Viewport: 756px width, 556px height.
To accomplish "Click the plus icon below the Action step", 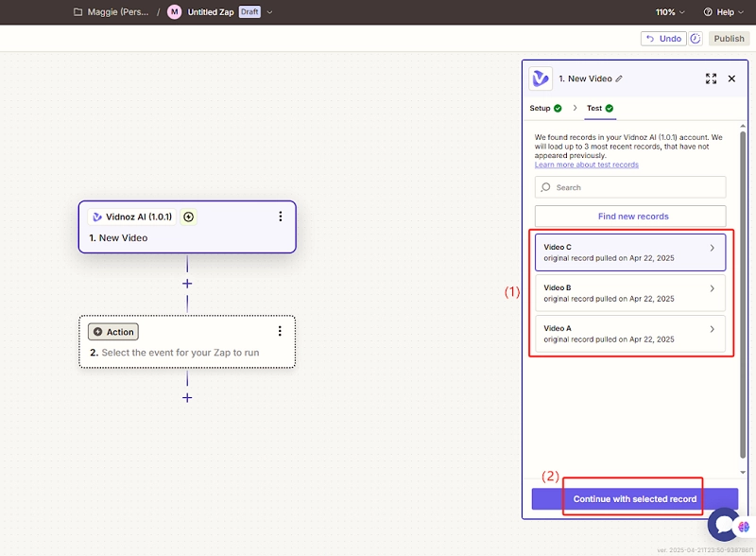I will pyautogui.click(x=187, y=397).
